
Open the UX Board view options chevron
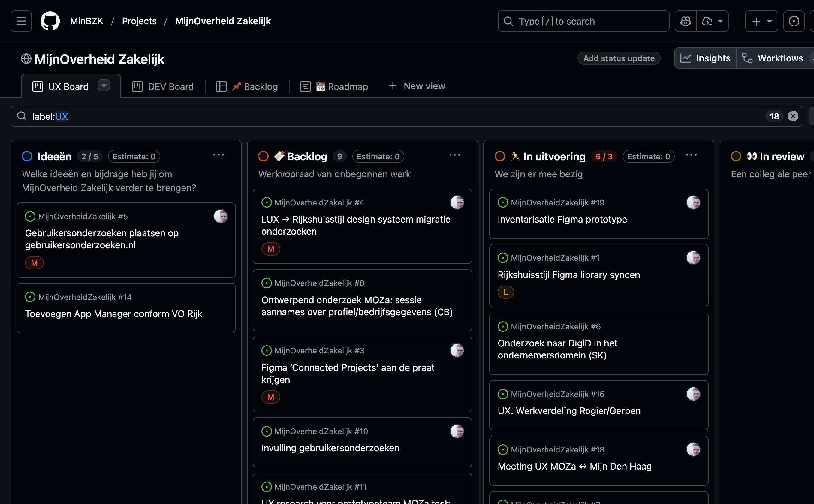(x=104, y=86)
